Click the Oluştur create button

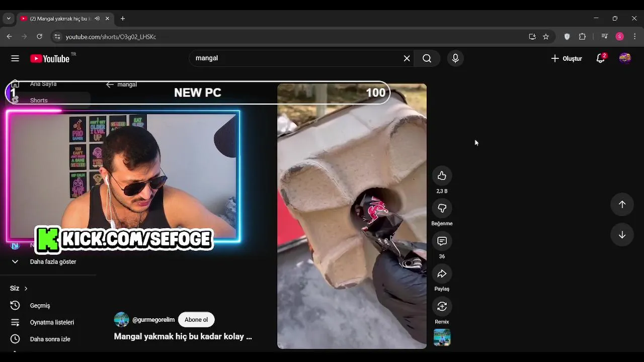click(567, 58)
